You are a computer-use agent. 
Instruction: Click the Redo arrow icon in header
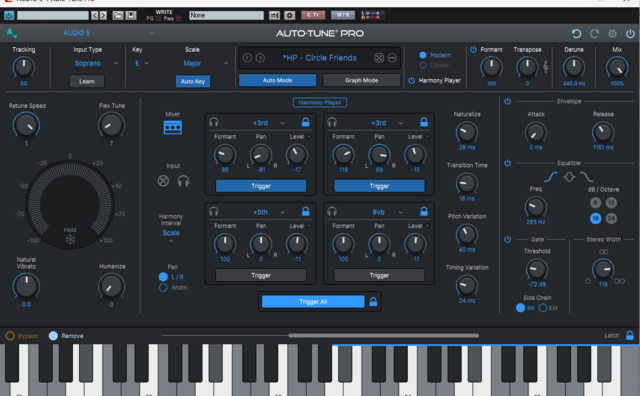(x=594, y=33)
